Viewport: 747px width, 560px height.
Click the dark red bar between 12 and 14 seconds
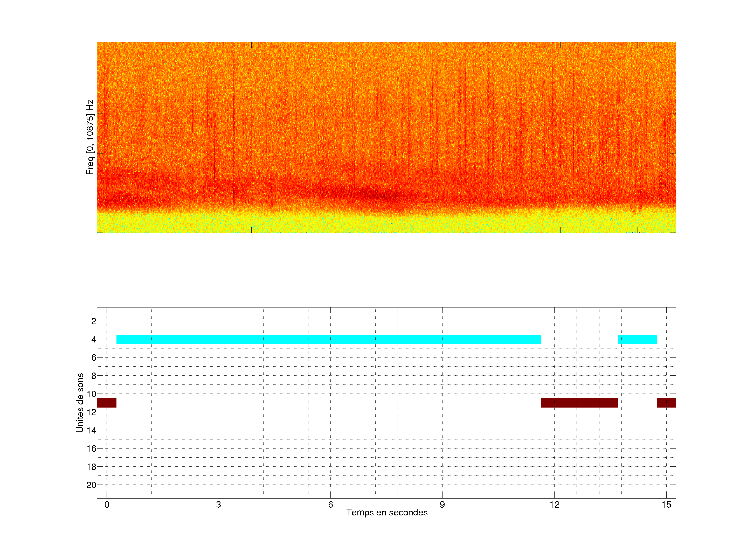579,403
